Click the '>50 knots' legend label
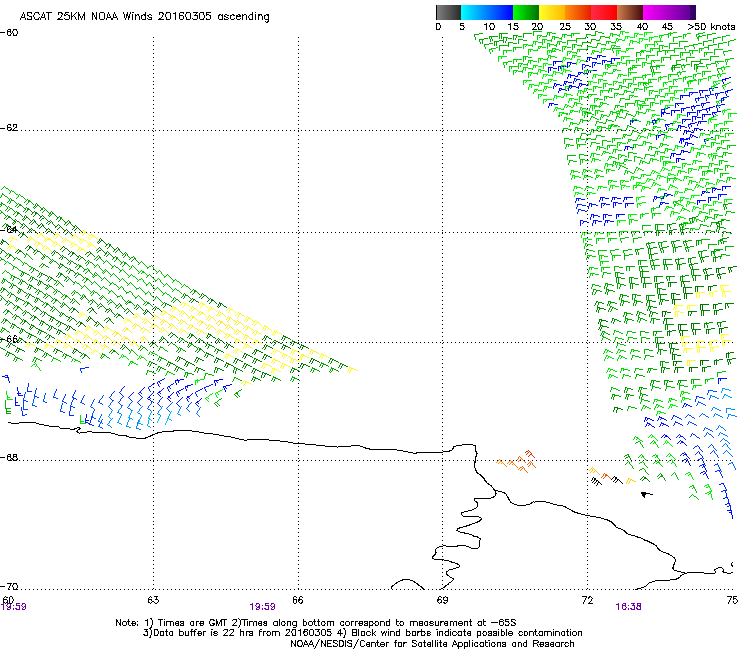The image size is (740, 650). pyautogui.click(x=711, y=27)
